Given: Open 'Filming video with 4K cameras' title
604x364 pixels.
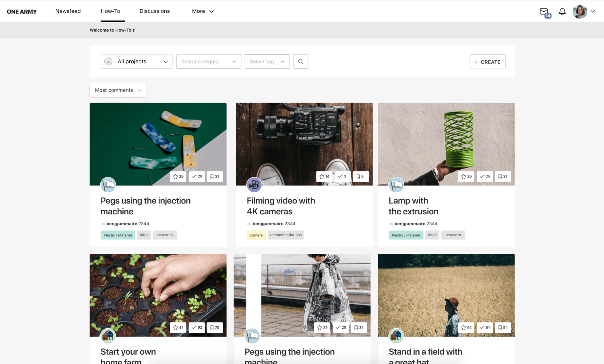Looking at the screenshot, I should [281, 206].
